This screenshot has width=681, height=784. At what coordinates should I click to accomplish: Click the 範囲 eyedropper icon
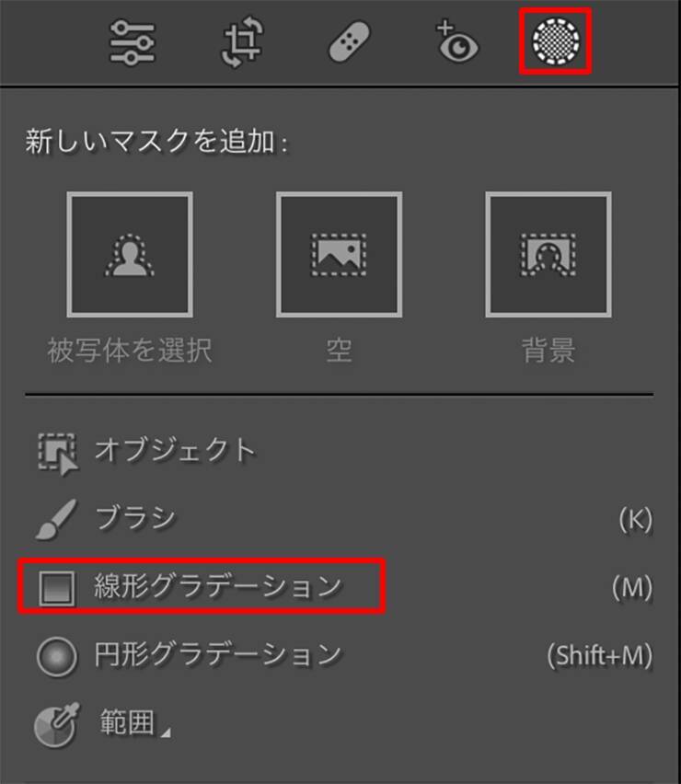[56, 724]
